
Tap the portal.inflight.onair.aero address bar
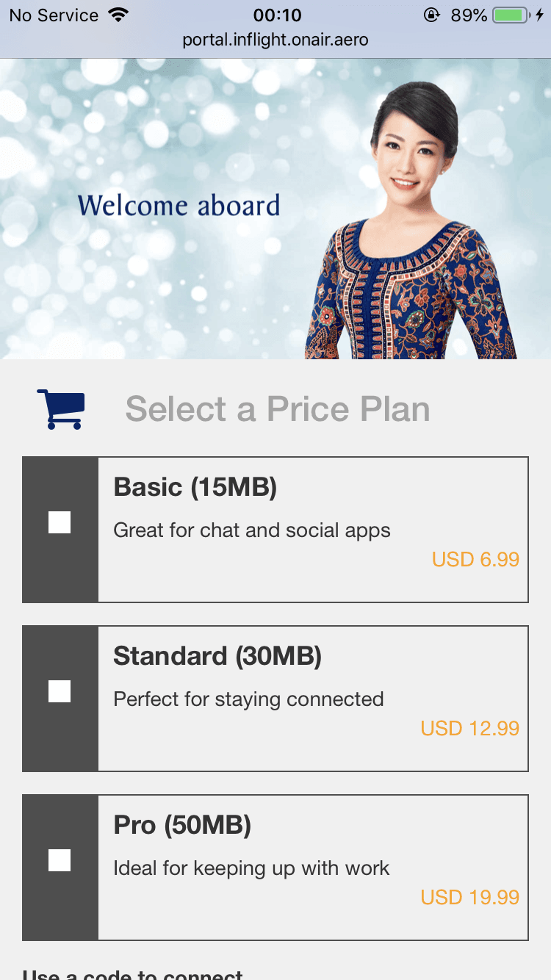(x=275, y=40)
